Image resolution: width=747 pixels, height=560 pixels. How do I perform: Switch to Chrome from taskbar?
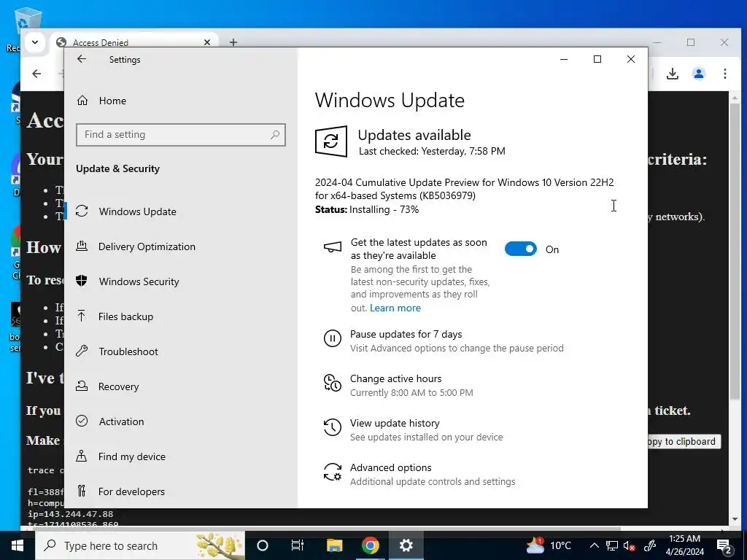[x=370, y=545]
